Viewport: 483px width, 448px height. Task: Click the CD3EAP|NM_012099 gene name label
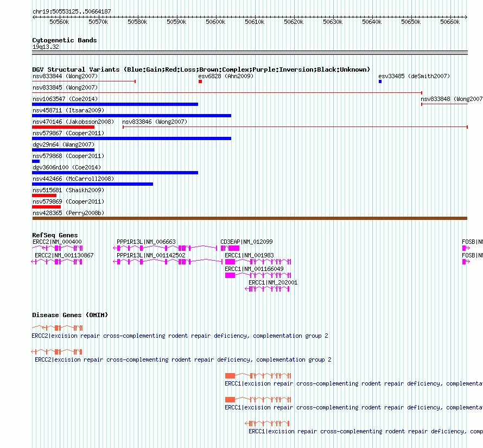(x=246, y=242)
